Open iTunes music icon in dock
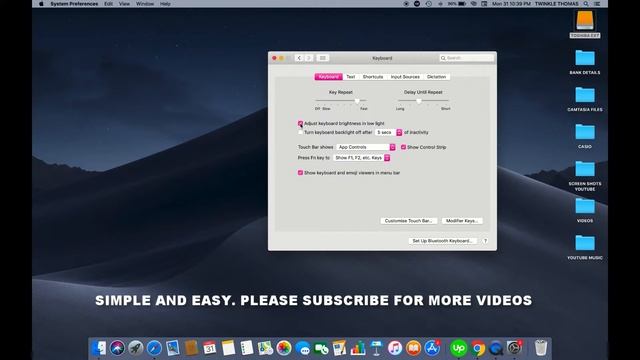Viewport: 640px width, 360px height. 395,348
